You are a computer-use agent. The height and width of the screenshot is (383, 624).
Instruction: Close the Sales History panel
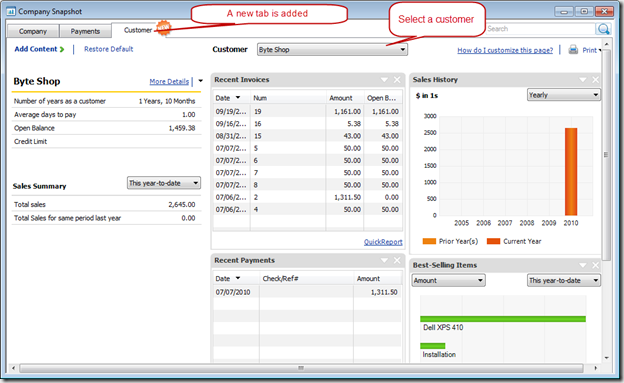(595, 80)
